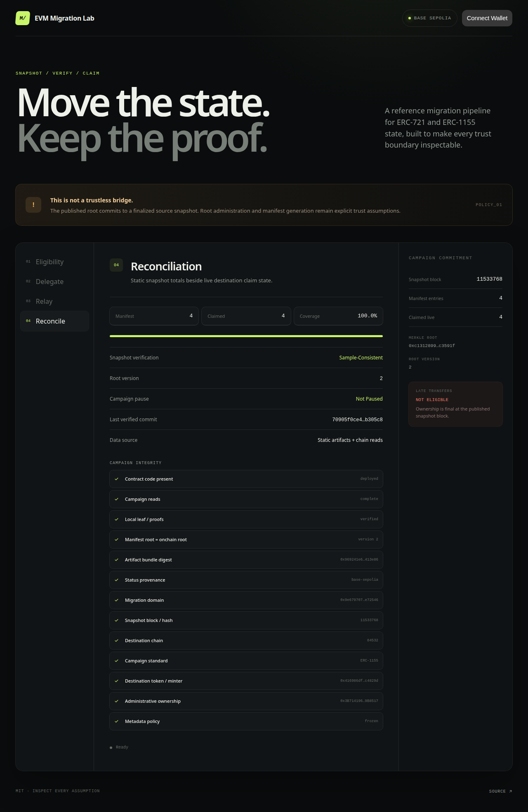Viewport: 528px width, 812px height.
Task: Switch to the Delegate step
Action: click(x=54, y=282)
